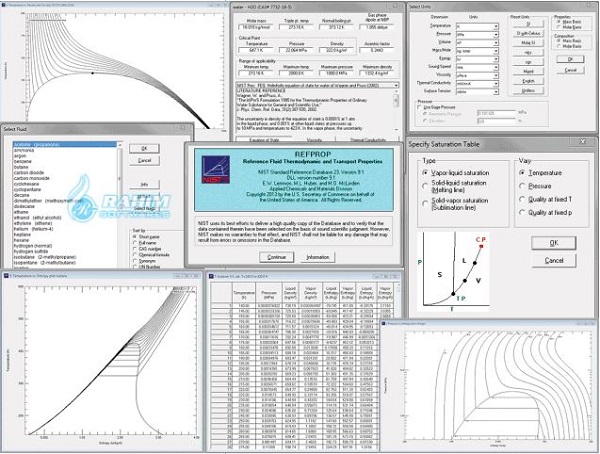Click the phase diagram image in Saturation Table

pos(454,271)
